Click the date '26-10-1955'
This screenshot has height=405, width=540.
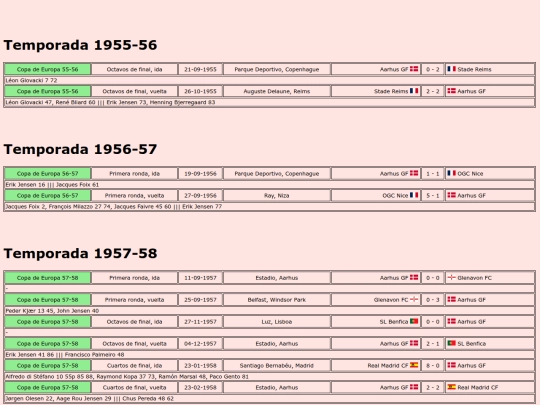point(200,91)
